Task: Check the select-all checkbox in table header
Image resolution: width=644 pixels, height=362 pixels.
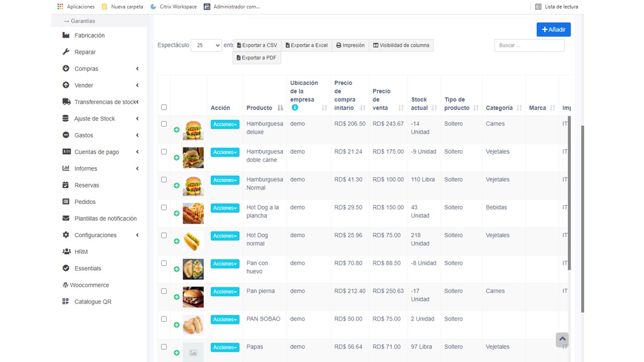Action: point(164,107)
